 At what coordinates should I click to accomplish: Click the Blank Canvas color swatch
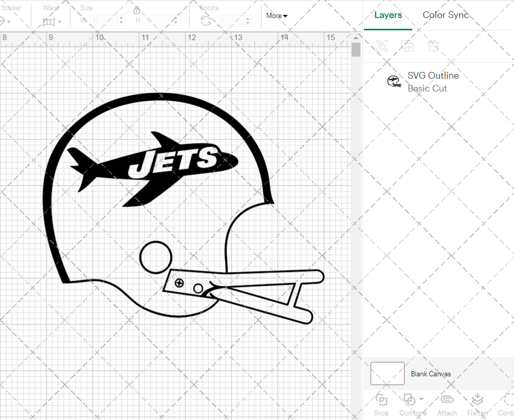[x=387, y=374]
